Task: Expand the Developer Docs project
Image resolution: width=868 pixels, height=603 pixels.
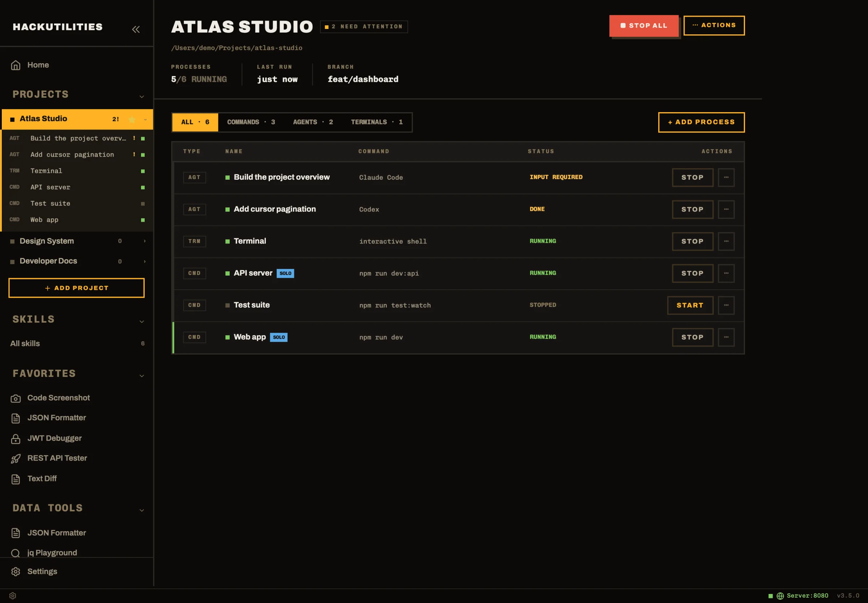Action: point(145,261)
